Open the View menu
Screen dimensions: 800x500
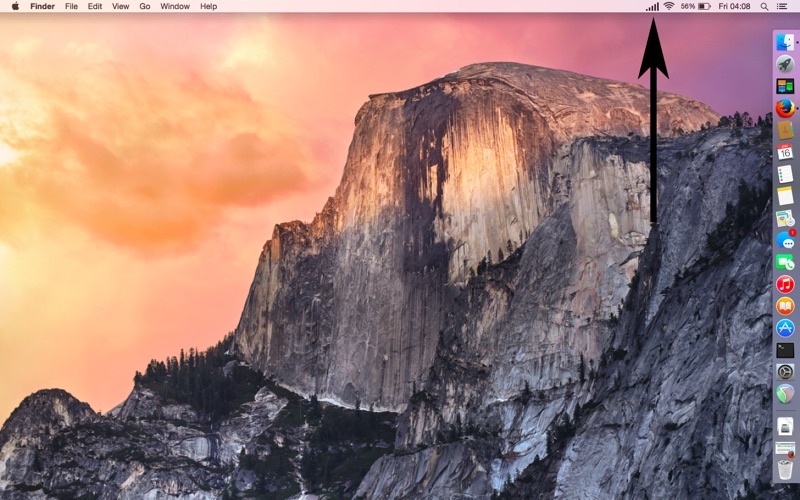click(120, 6)
